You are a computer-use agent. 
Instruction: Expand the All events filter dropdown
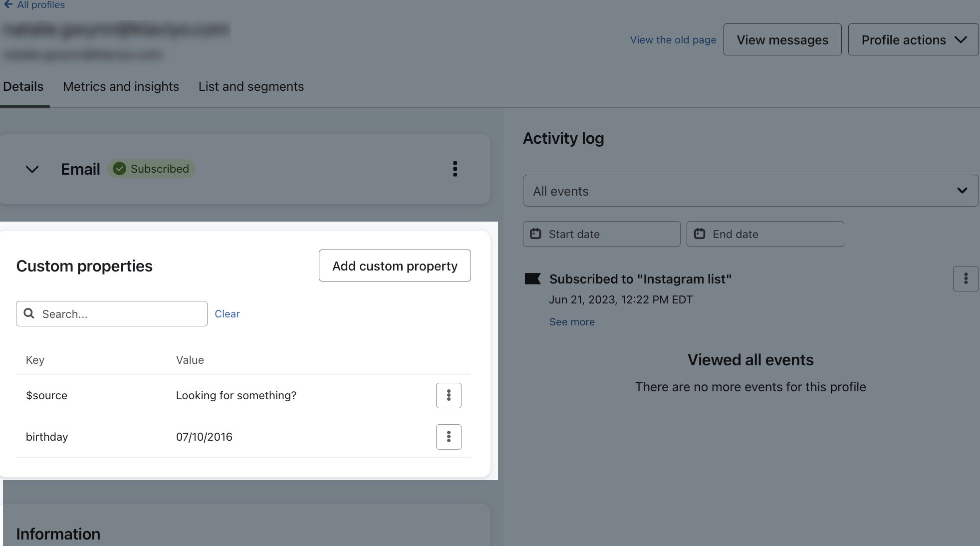tap(750, 190)
